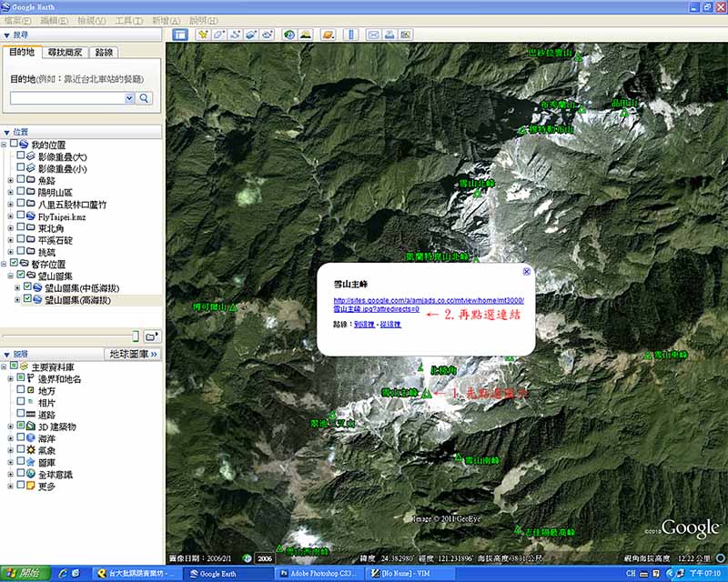
Task: Toggle the sidebar visibility toolbar button
Action: (x=180, y=35)
